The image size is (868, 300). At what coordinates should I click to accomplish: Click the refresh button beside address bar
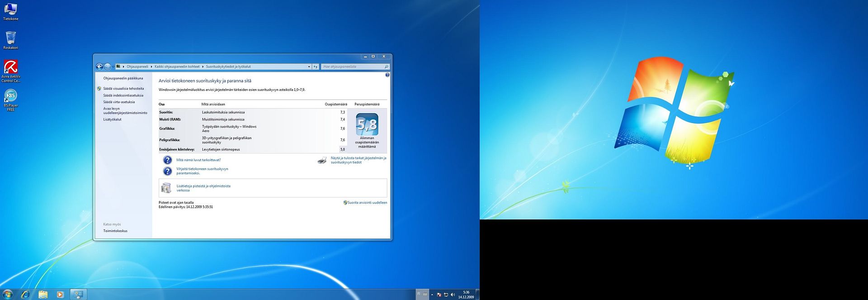click(x=316, y=67)
